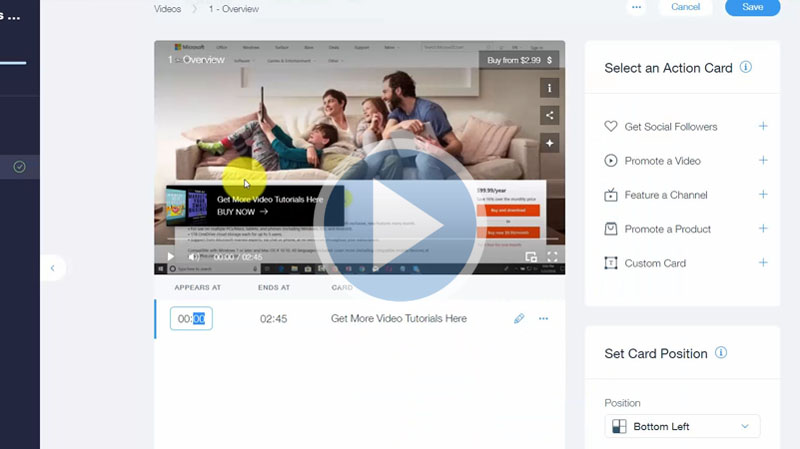Collapse the left sidebar with arrow
The height and width of the screenshot is (449, 800).
pyautogui.click(x=52, y=268)
